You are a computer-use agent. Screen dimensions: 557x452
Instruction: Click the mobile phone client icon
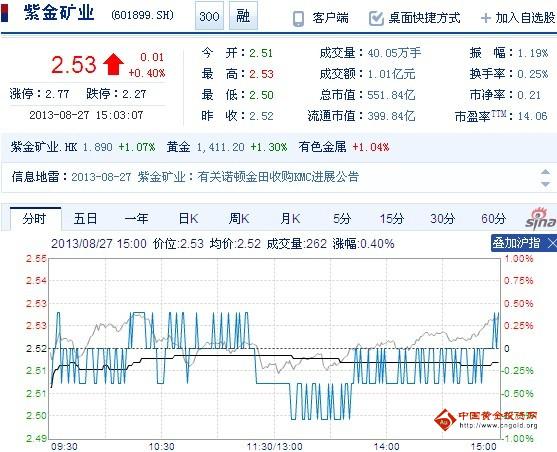[x=298, y=18]
